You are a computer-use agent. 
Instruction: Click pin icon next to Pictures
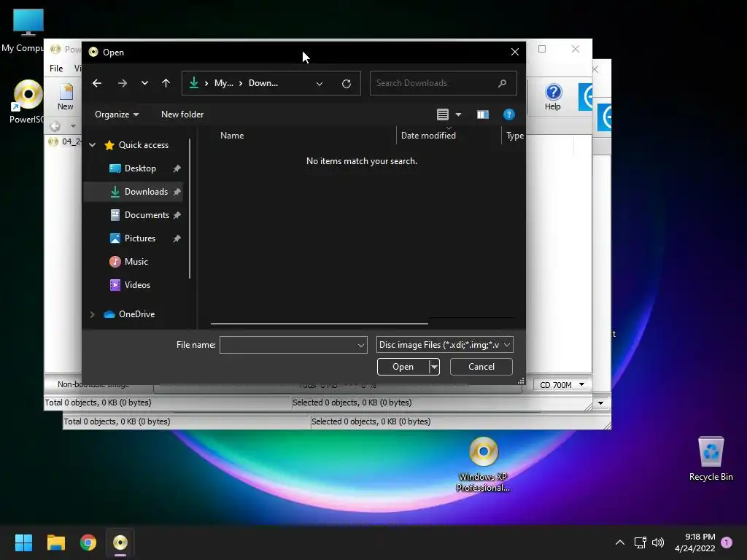177,238
